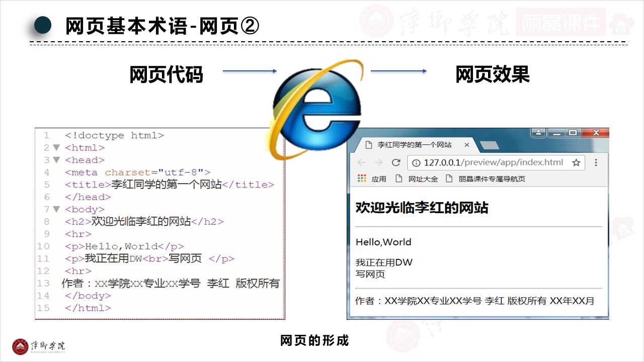Open a new tab beside the current tab
The width and height of the screenshot is (644, 362).
490,145
